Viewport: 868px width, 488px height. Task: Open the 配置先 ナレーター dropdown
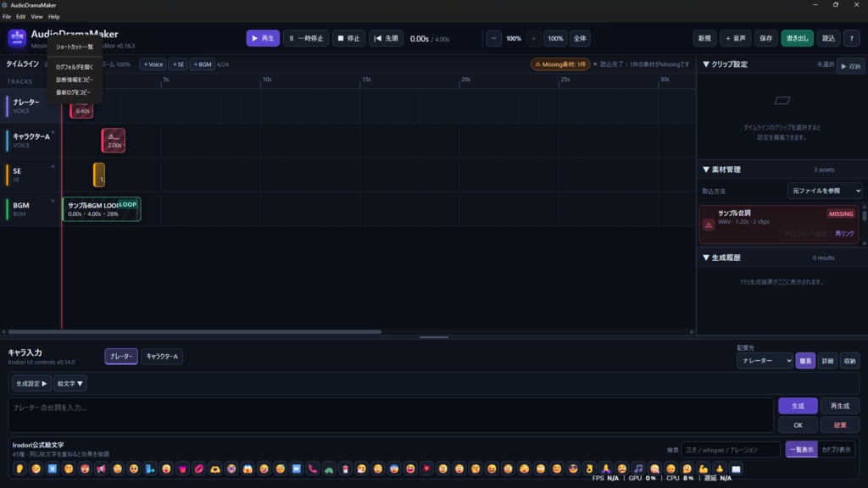click(764, 361)
